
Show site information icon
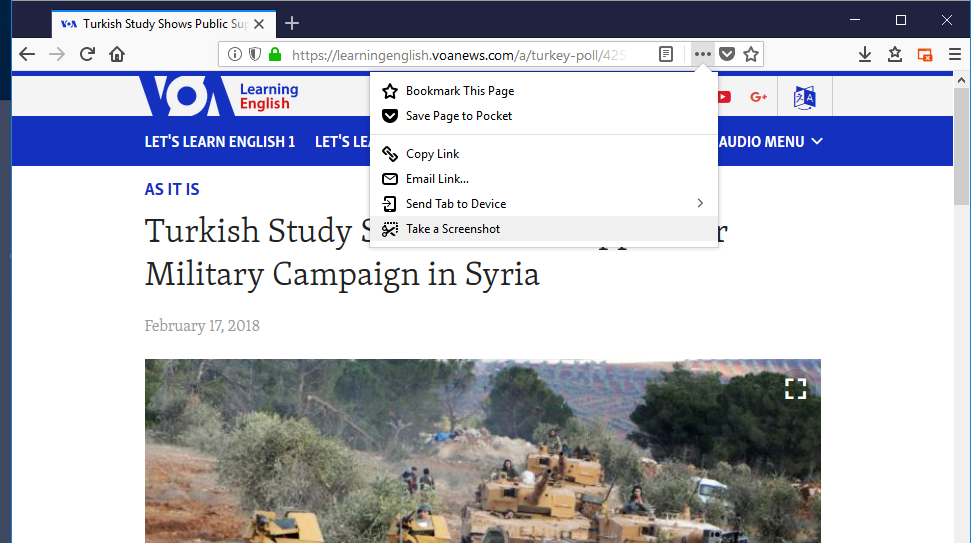tap(235, 54)
